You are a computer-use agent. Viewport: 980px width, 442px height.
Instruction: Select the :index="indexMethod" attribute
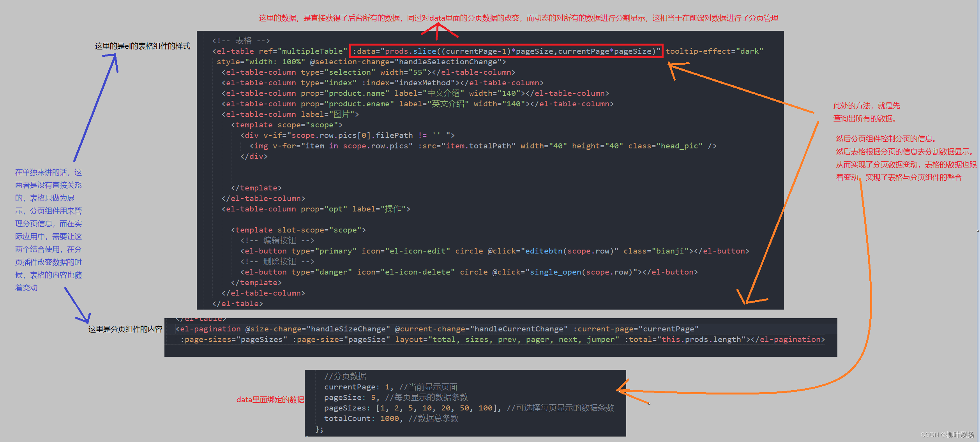[x=408, y=83]
